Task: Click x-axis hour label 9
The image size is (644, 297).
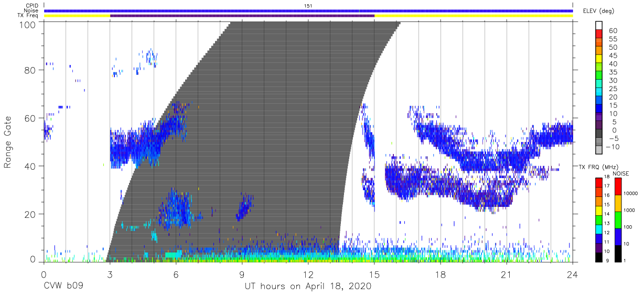Action: 242,274
